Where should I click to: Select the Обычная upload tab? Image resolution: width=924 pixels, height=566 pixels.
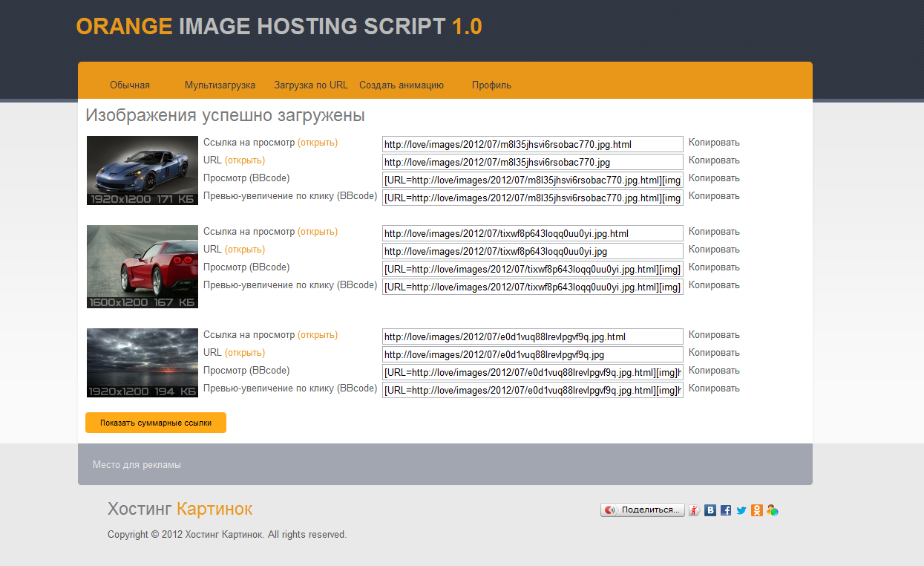[x=130, y=85]
